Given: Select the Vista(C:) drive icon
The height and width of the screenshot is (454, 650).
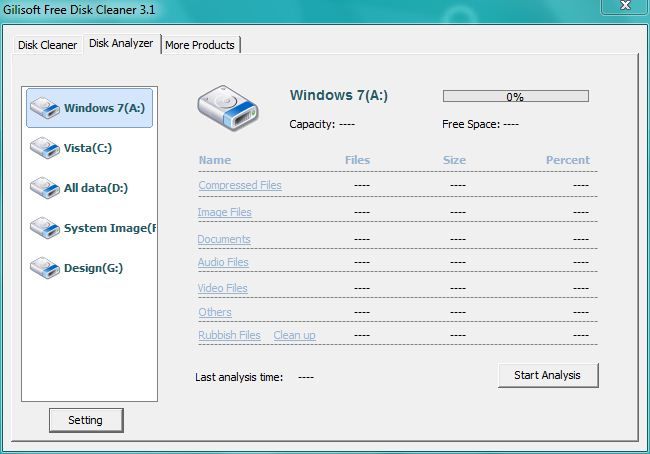Looking at the screenshot, I should [44, 148].
